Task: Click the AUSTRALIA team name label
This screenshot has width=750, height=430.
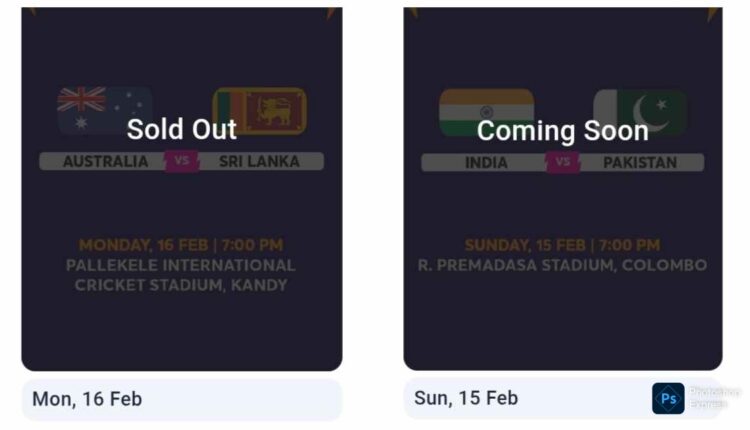Action: click(105, 162)
